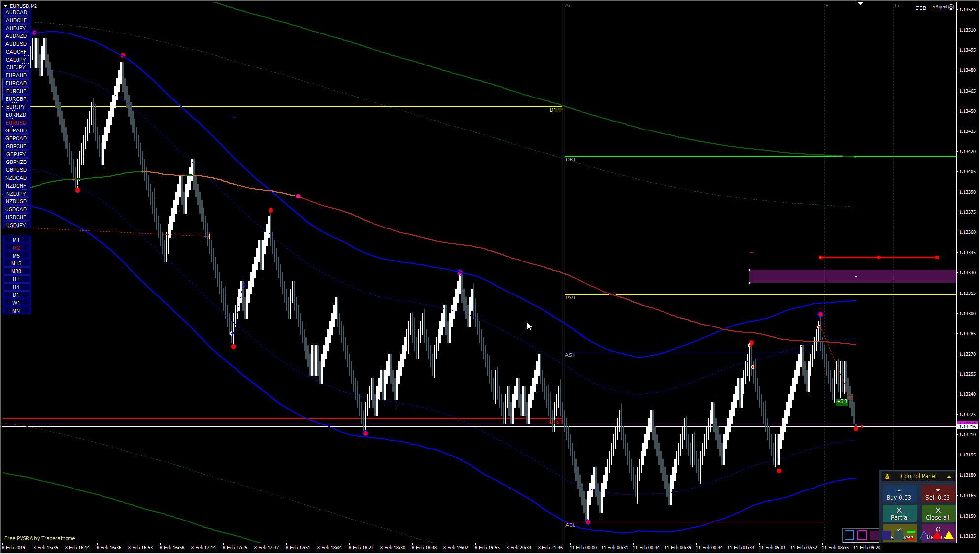This screenshot has width=980, height=554.
Task: Select the M15 timeframe
Action: 16,263
